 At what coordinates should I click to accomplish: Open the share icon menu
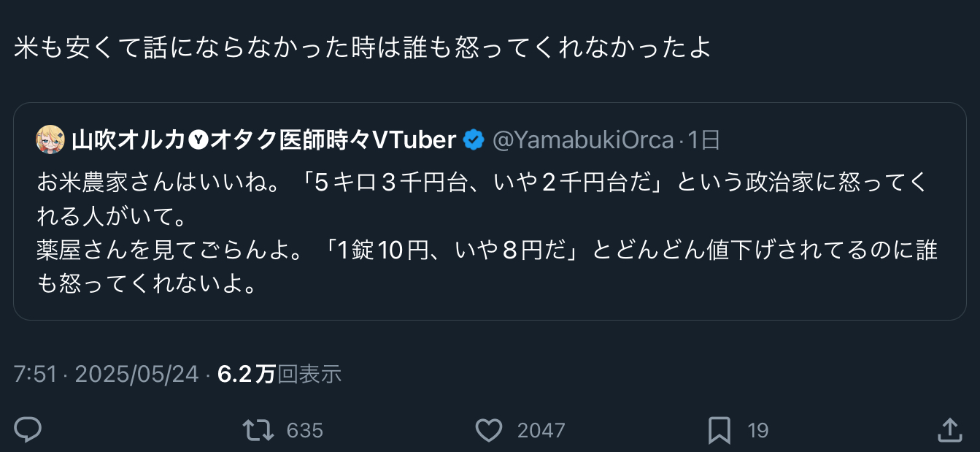(948, 430)
